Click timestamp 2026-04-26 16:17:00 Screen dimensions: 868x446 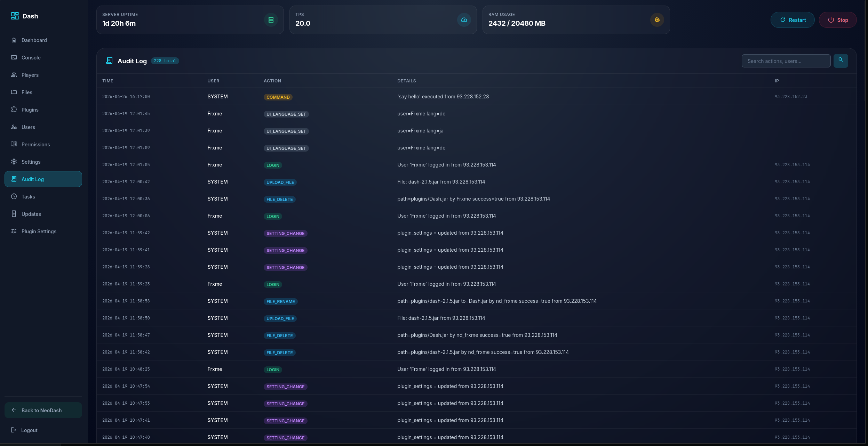coord(126,97)
